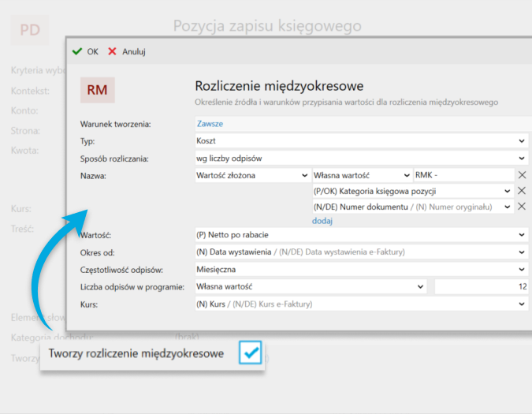The height and width of the screenshot is (414, 532).
Task: Open the Wartość złożona dropdown
Action: 252,175
